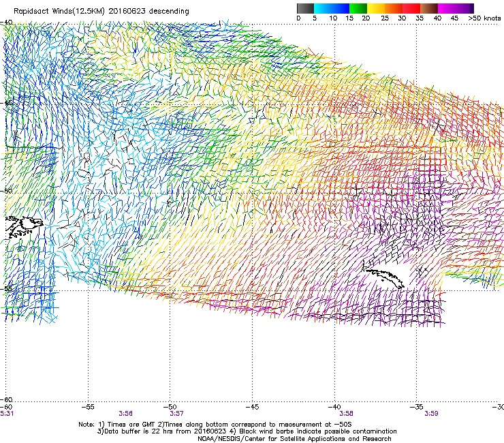Click the longitude label '-35' on bottom axis

pos(417,407)
